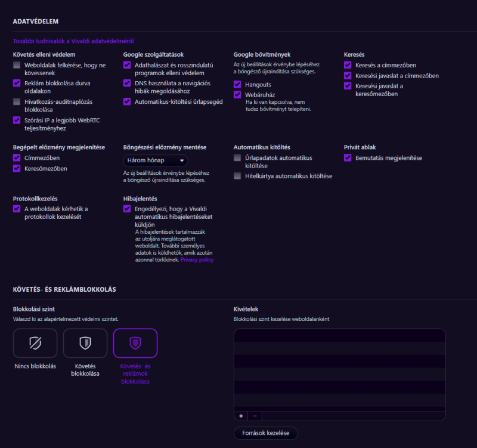Click the 'Blokkolási szint' title
Image resolution: width=477 pixels, height=448 pixels.
[x=34, y=309]
